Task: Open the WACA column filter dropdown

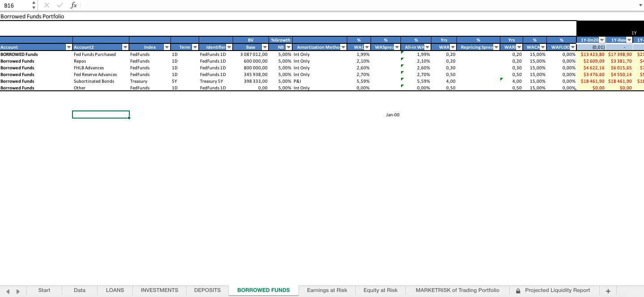Action: point(543,47)
